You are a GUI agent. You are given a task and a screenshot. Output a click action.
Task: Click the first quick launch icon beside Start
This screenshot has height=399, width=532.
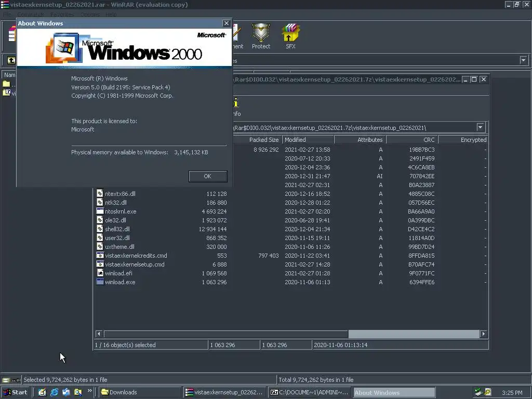pos(42,392)
